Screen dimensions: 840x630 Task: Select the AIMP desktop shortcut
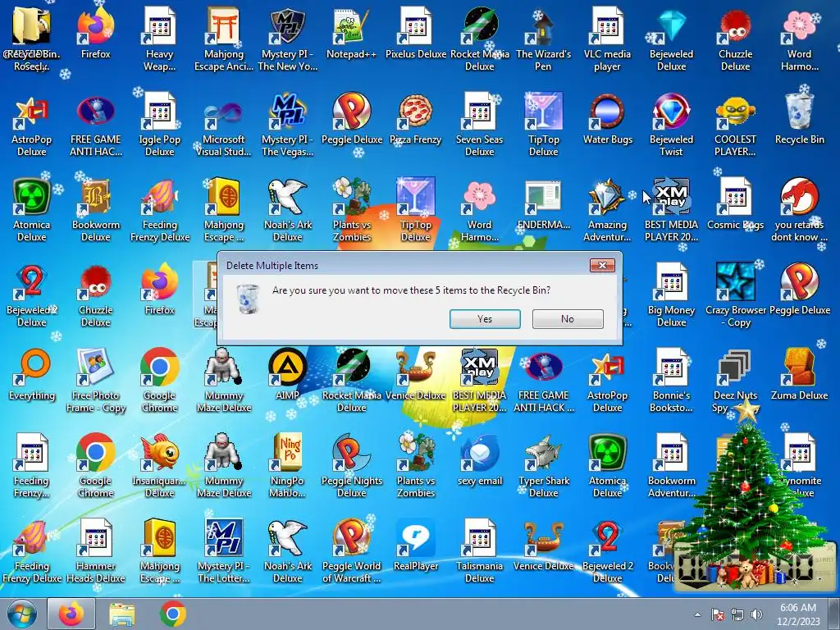pos(288,375)
